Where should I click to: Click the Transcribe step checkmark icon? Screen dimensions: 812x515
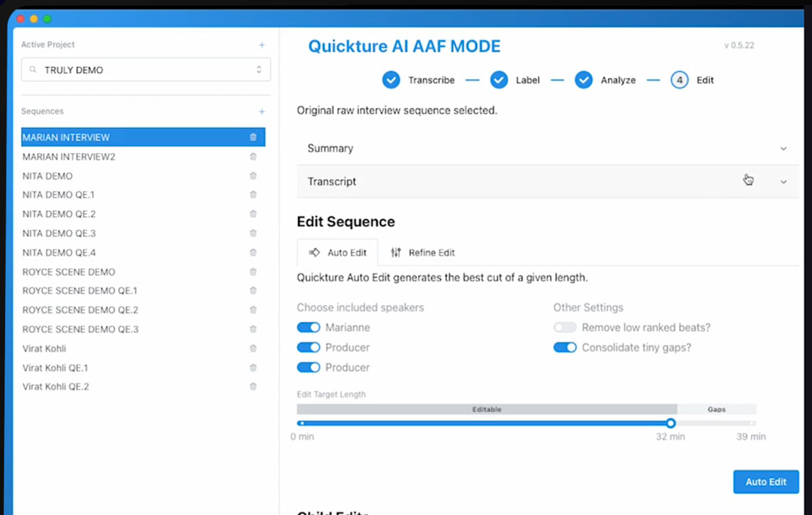click(391, 80)
